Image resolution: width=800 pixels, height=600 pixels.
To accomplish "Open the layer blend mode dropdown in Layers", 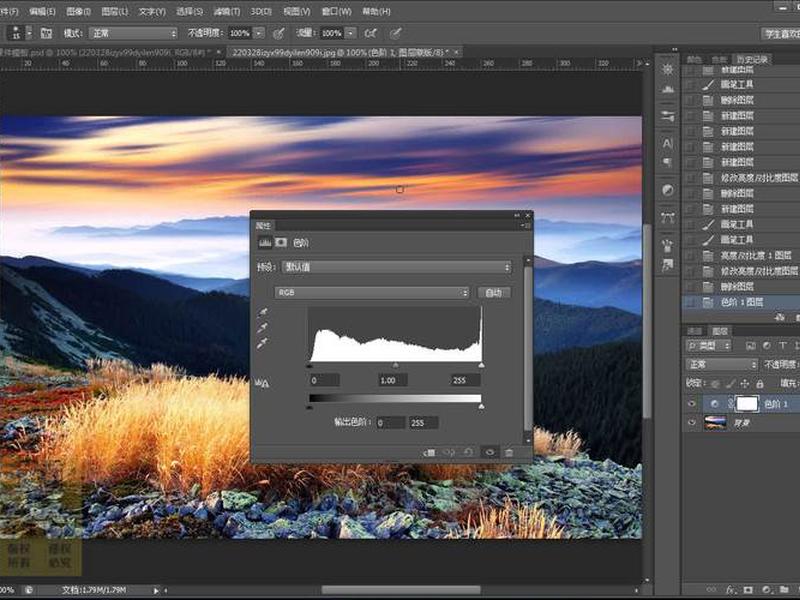I will [721, 365].
